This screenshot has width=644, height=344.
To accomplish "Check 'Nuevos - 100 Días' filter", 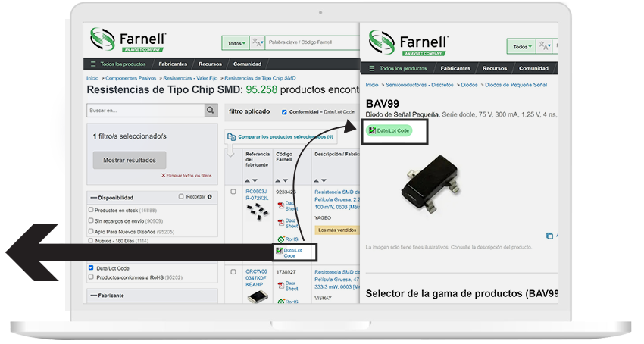I will click(91, 240).
